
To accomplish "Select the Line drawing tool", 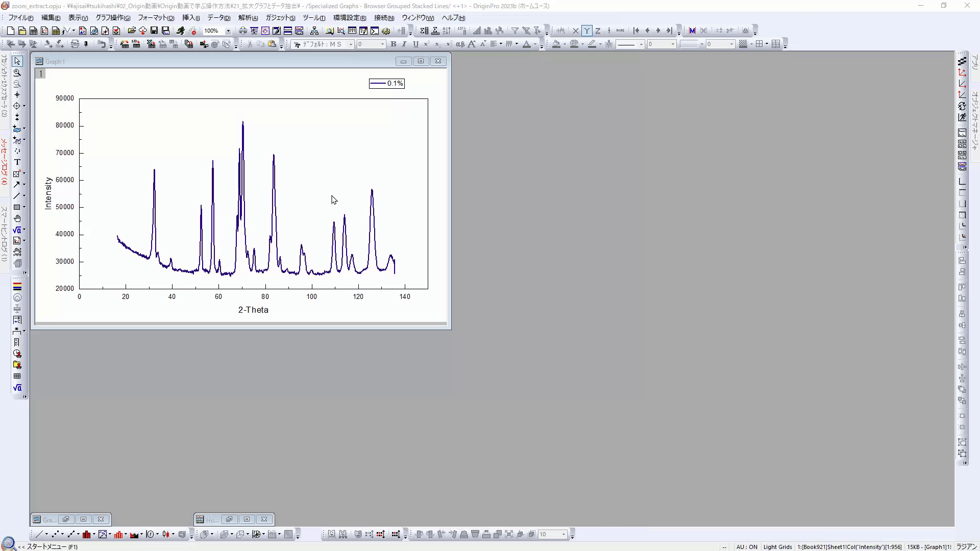I will [17, 196].
